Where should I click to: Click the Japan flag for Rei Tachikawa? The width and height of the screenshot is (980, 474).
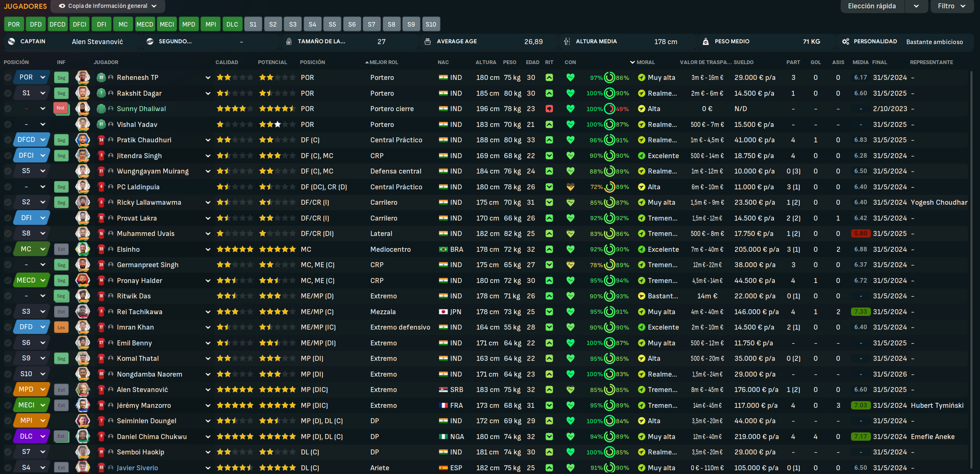[x=443, y=312]
